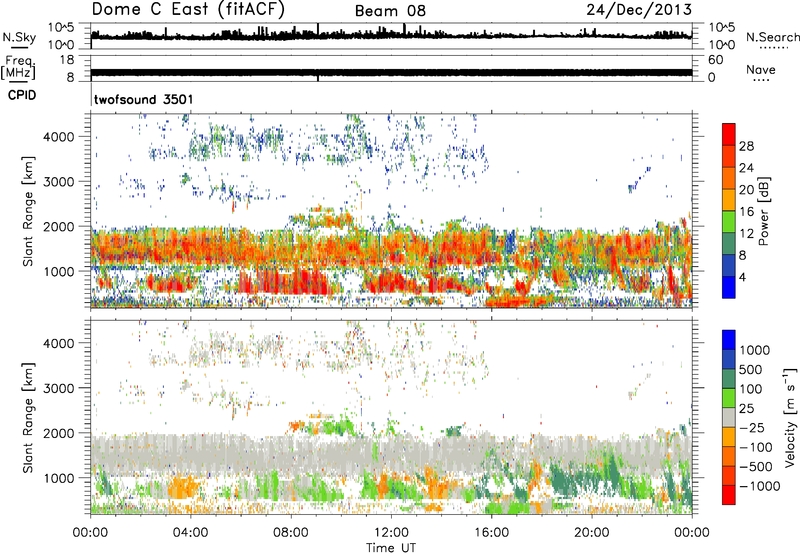Viewport: 800px width, 554px height.
Task: Select the '16:00' time tick label
Action: pyautogui.click(x=491, y=533)
